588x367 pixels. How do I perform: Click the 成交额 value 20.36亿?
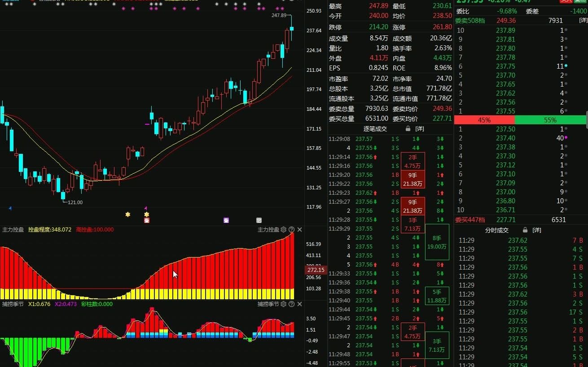(441, 39)
